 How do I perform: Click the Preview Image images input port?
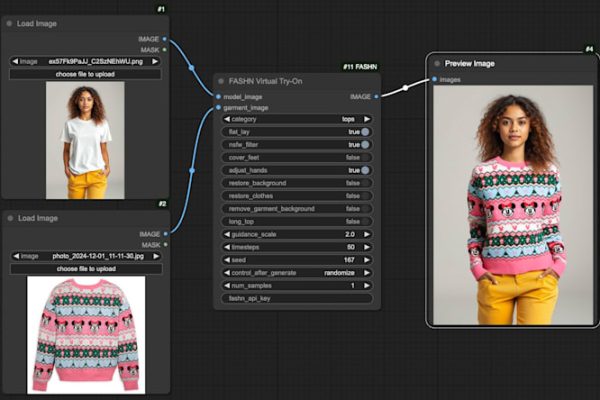[434, 79]
